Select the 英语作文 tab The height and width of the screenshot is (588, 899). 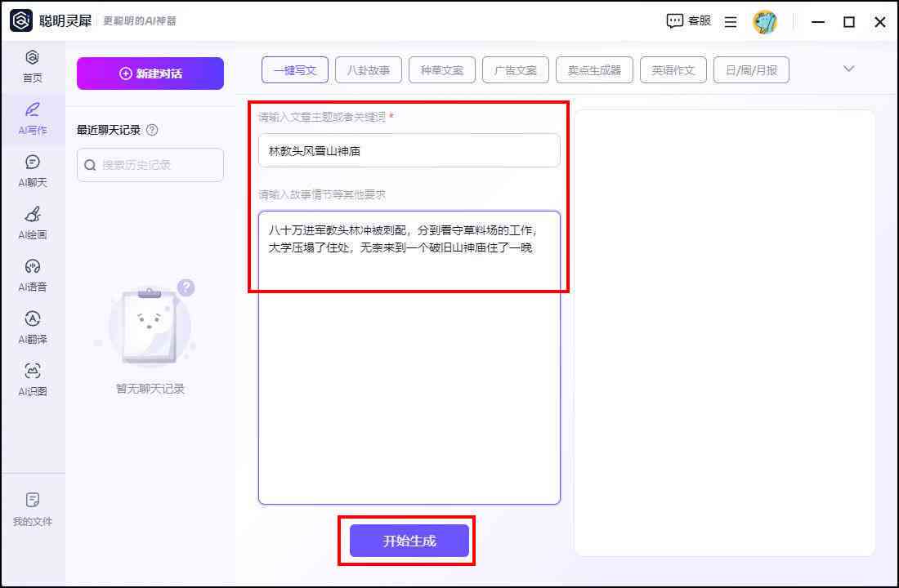click(x=673, y=70)
